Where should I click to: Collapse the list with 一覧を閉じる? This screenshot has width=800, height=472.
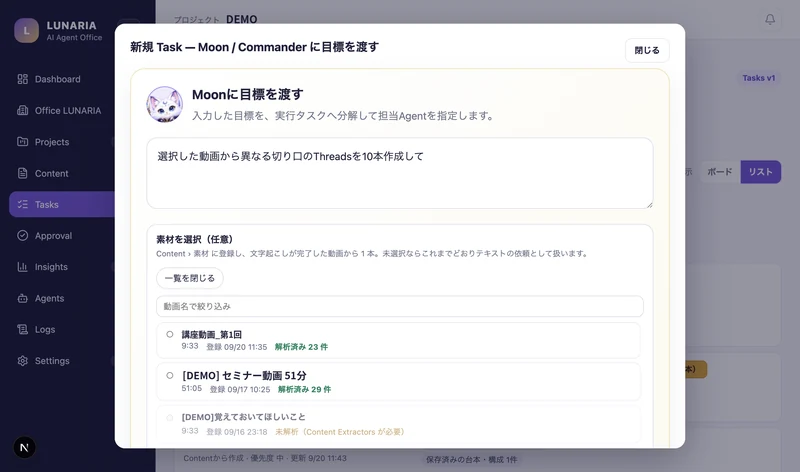click(190, 278)
